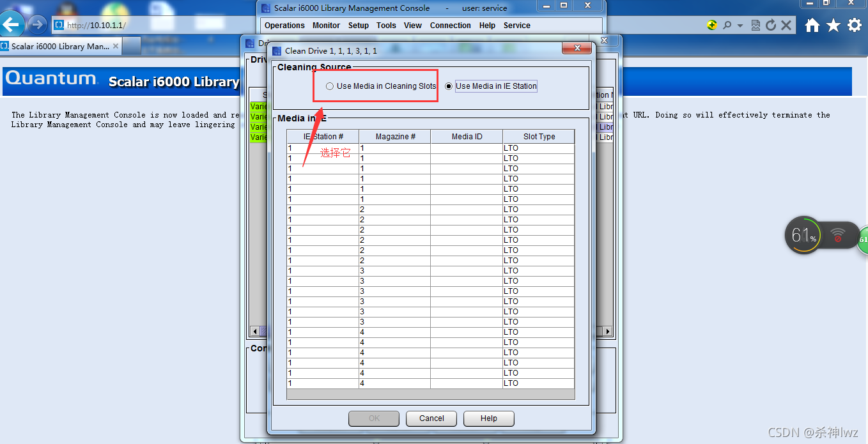The width and height of the screenshot is (868, 444).
Task: Open the search dropdown arrow beside magnifier
Action: point(740,26)
